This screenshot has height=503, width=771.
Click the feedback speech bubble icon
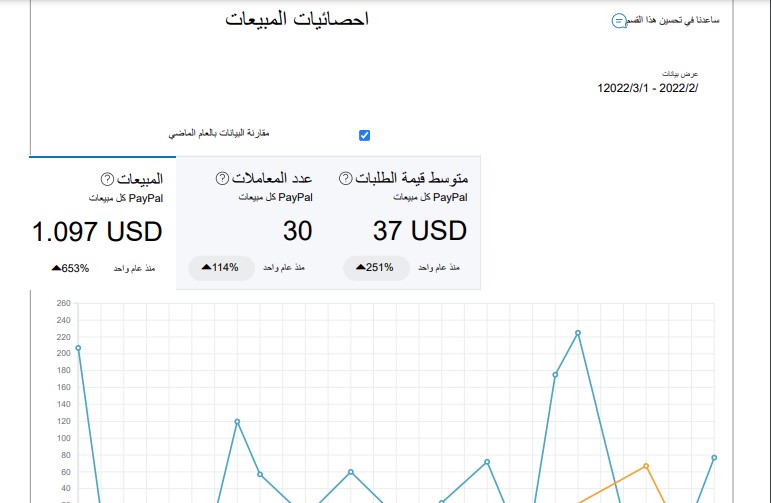point(619,21)
